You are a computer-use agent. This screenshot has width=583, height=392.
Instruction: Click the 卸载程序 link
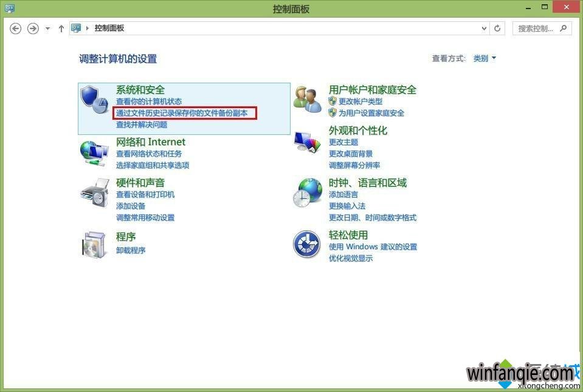(131, 250)
